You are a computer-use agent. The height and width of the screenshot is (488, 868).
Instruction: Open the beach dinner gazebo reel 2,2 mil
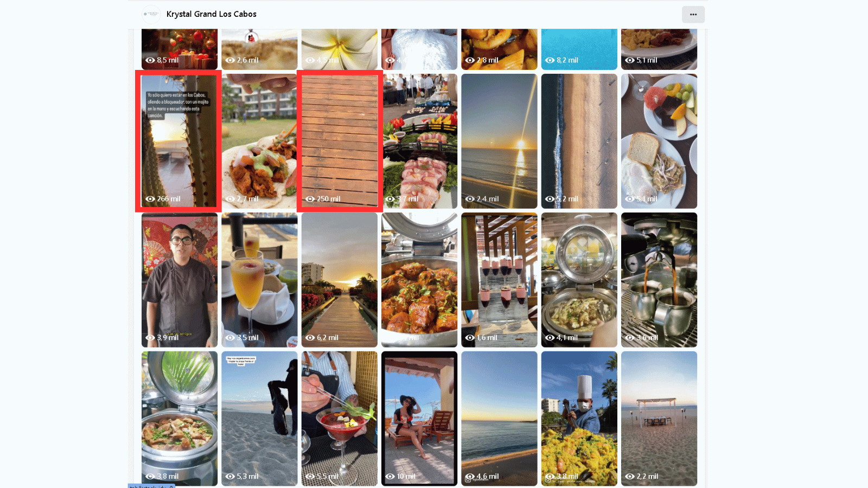pos(659,419)
